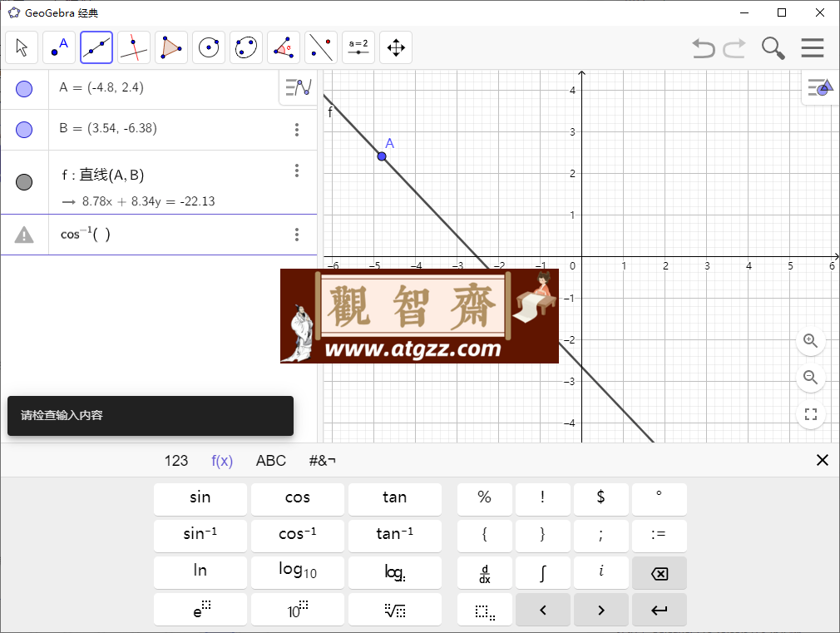
Task: Switch keyboard to #&¬ symbols tab
Action: [x=322, y=461]
